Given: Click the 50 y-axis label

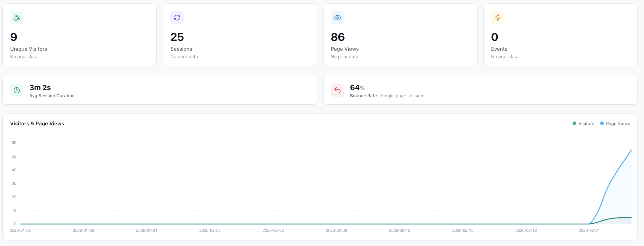Looking at the screenshot, I should [x=14, y=156].
